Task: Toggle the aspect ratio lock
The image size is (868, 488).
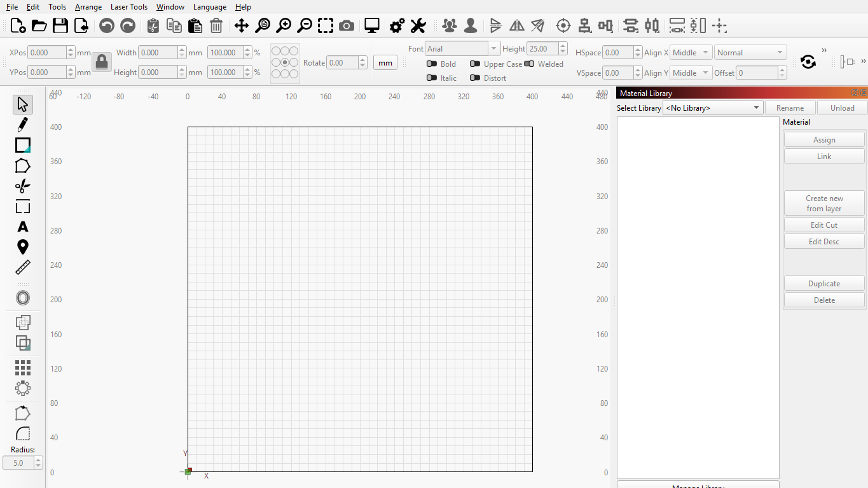Action: [x=102, y=62]
